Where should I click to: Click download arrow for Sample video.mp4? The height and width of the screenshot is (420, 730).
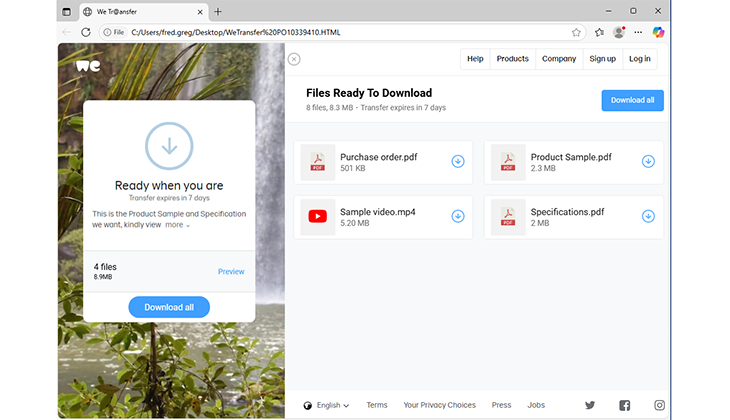[458, 216]
